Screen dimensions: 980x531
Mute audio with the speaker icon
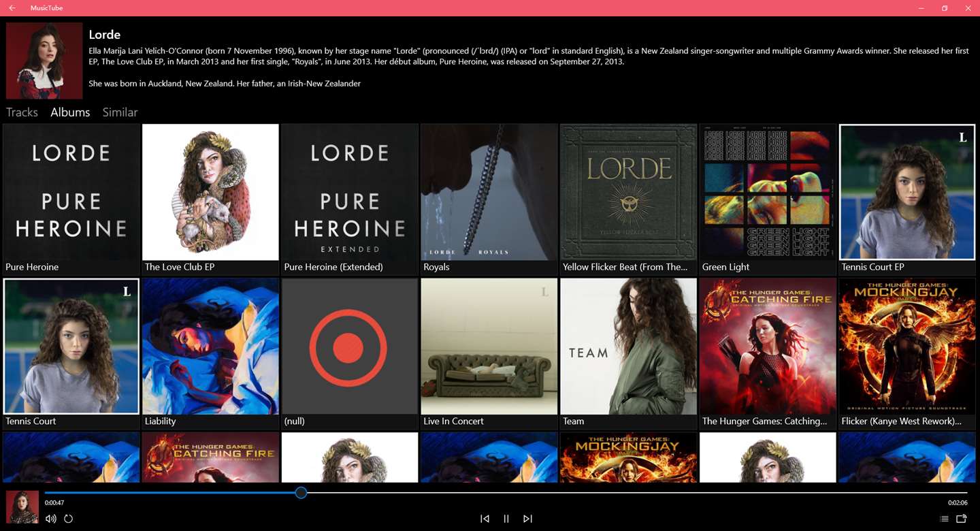point(51,519)
